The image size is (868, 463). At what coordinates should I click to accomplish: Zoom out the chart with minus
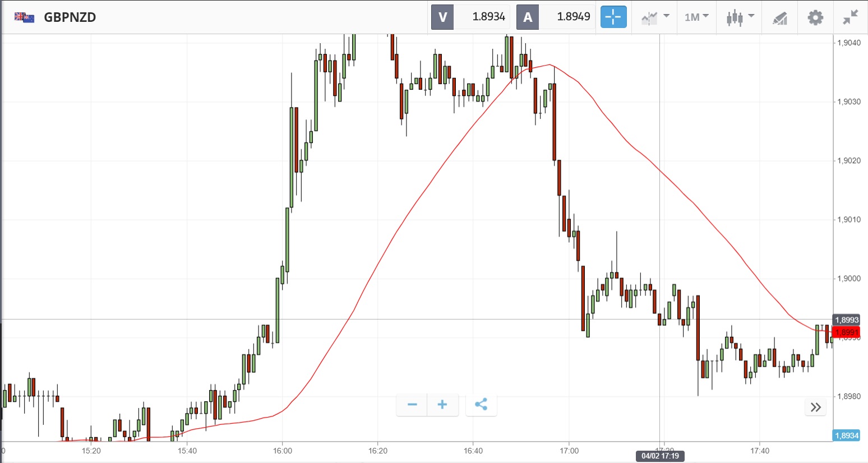click(x=412, y=405)
